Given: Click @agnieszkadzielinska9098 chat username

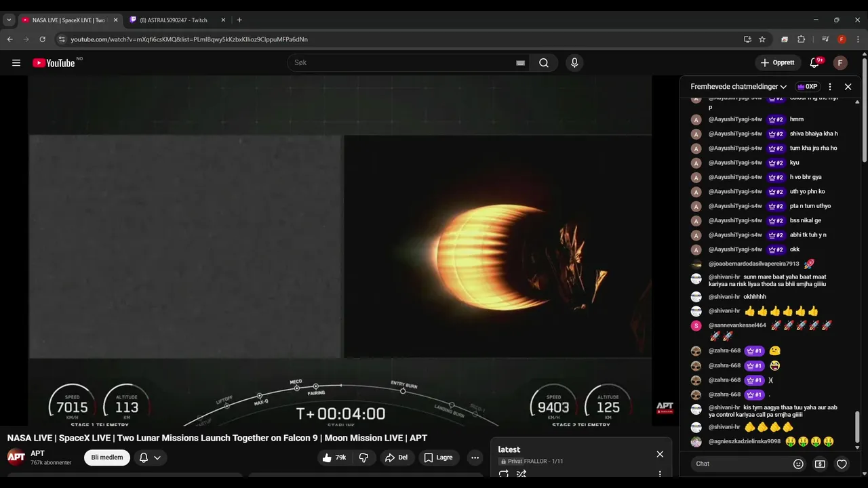Looking at the screenshot, I should (745, 442).
